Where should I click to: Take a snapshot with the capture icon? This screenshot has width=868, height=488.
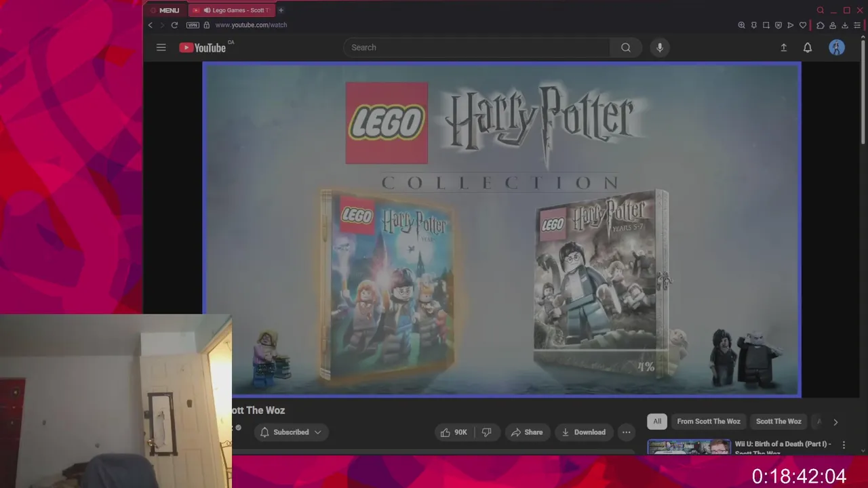tap(766, 25)
